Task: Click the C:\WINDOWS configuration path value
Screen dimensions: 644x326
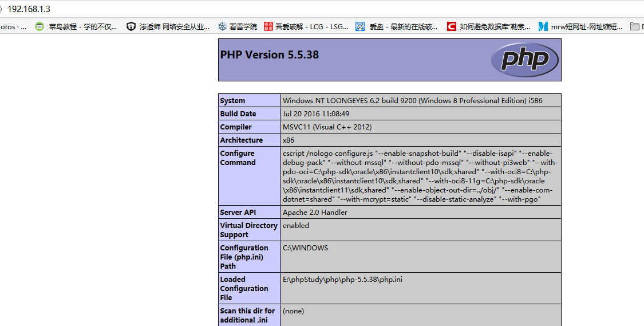Action: (305, 248)
